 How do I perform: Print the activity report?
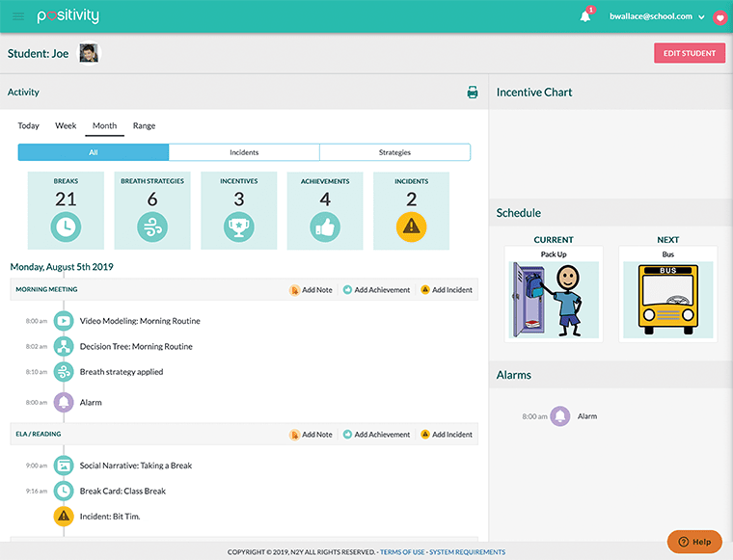(473, 93)
